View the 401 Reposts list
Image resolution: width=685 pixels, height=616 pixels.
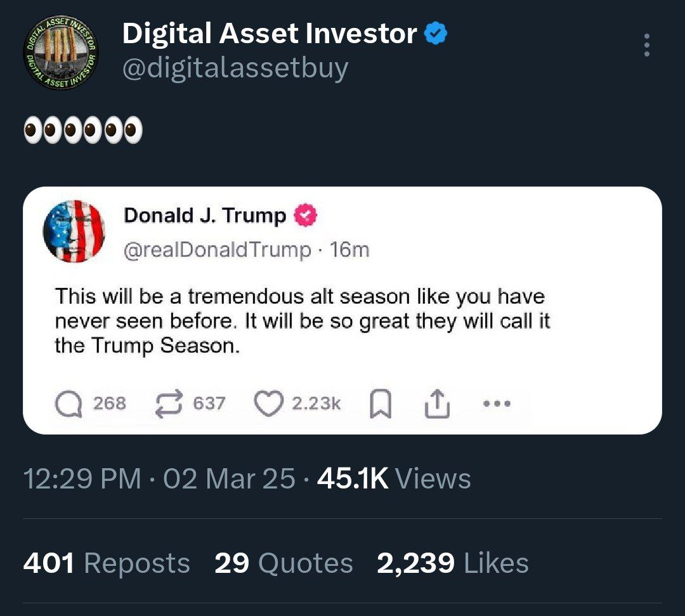tap(107, 563)
